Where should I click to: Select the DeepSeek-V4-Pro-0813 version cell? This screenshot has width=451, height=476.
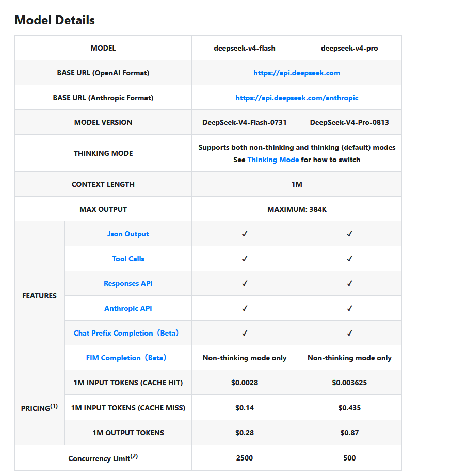(349, 122)
